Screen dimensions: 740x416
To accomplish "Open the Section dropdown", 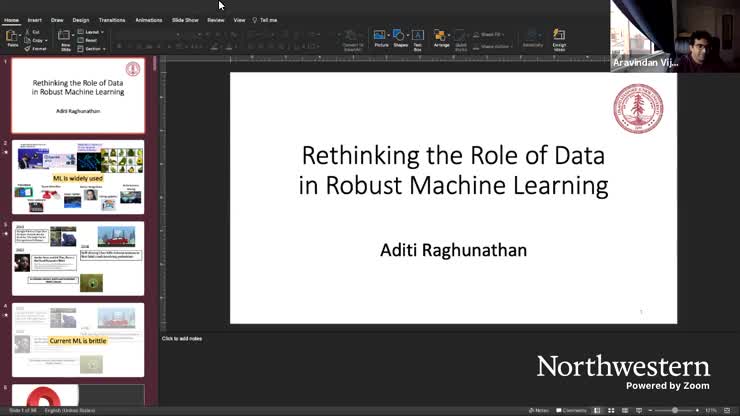I will coord(92,49).
